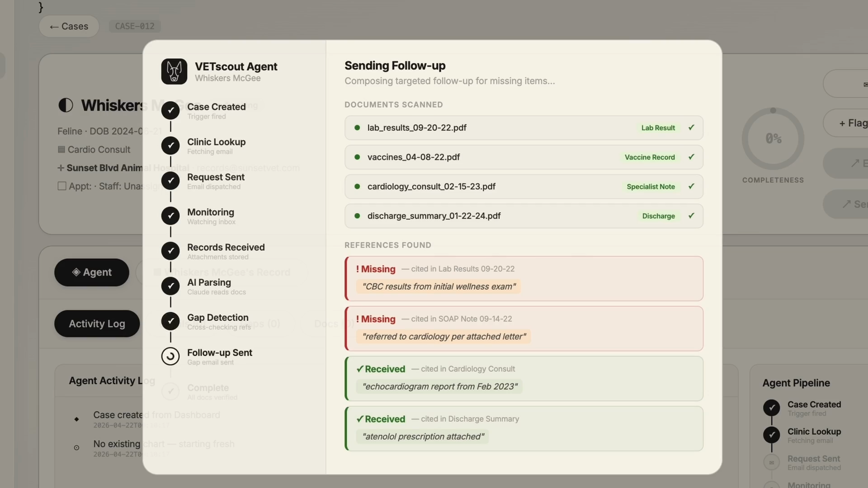Click the AI Parsing step checkmark
This screenshot has height=488, width=868.
click(170, 286)
